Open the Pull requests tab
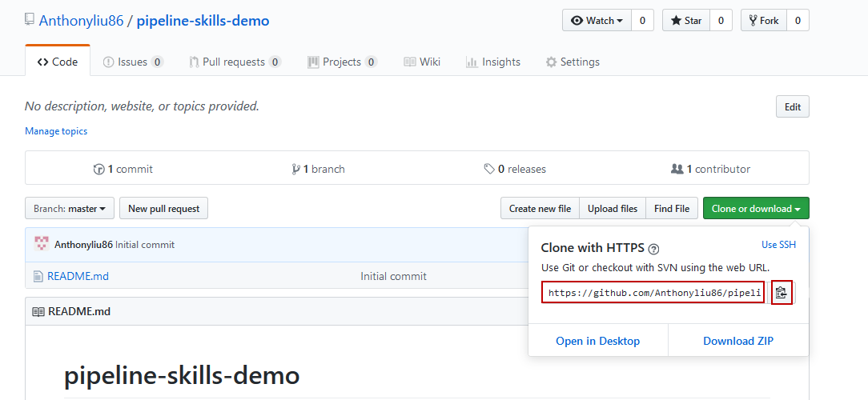868x400 pixels. 235,62
